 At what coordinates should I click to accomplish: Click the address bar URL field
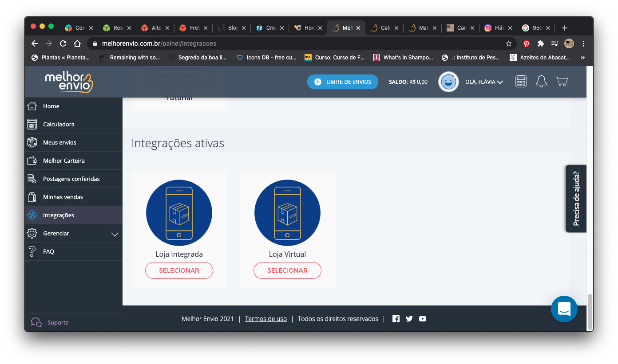pos(302,43)
